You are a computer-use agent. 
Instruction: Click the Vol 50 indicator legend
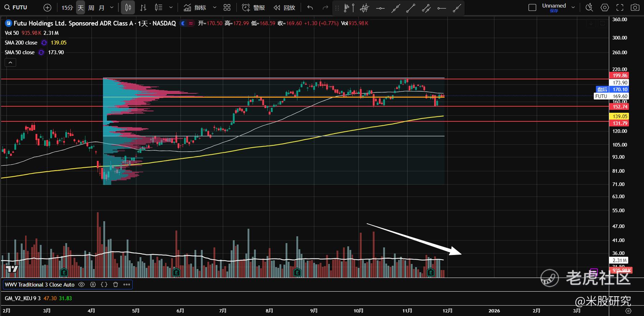pyautogui.click(x=12, y=33)
